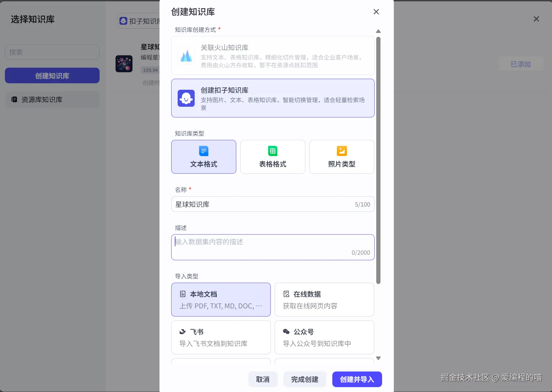Click the 取消 button

point(263,379)
